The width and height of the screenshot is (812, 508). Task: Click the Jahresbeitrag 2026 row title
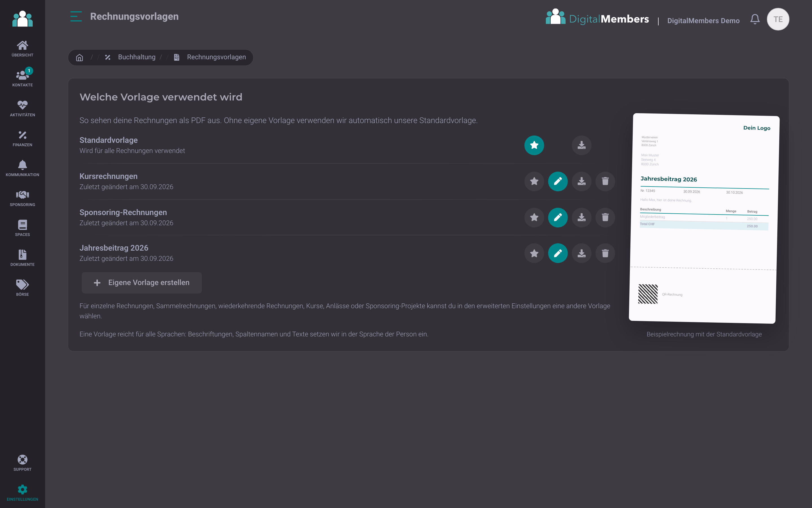pos(114,248)
